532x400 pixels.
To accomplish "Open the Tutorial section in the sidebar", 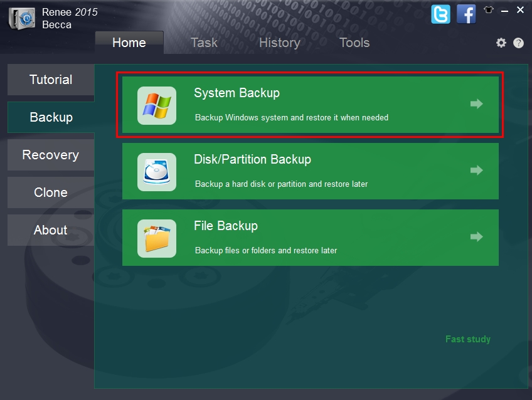I will tap(50, 80).
